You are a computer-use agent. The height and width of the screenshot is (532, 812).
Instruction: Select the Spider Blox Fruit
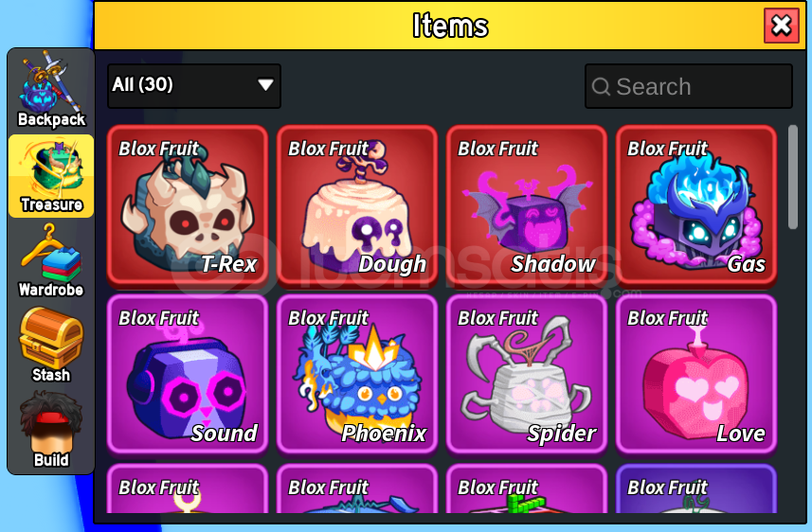point(527,374)
